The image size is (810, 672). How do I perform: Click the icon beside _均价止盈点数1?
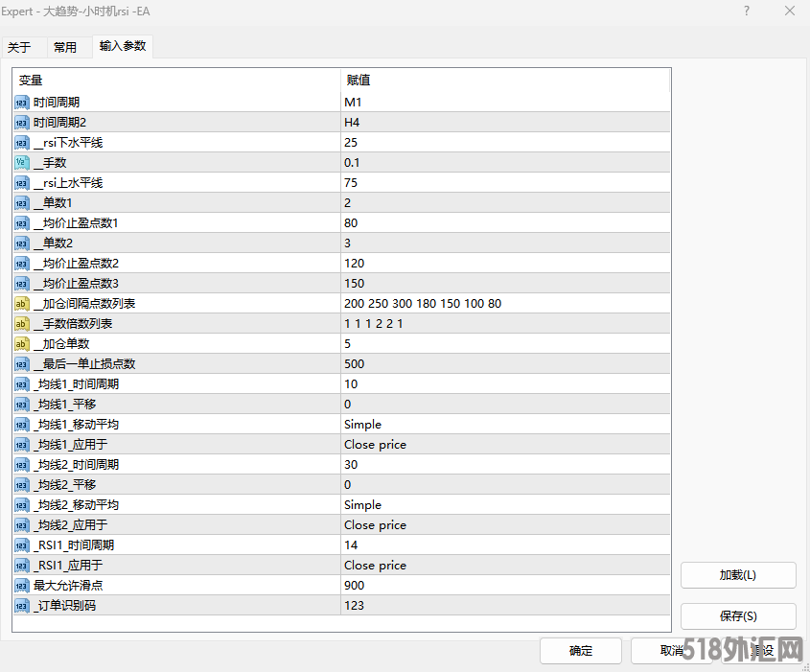pos(22,223)
